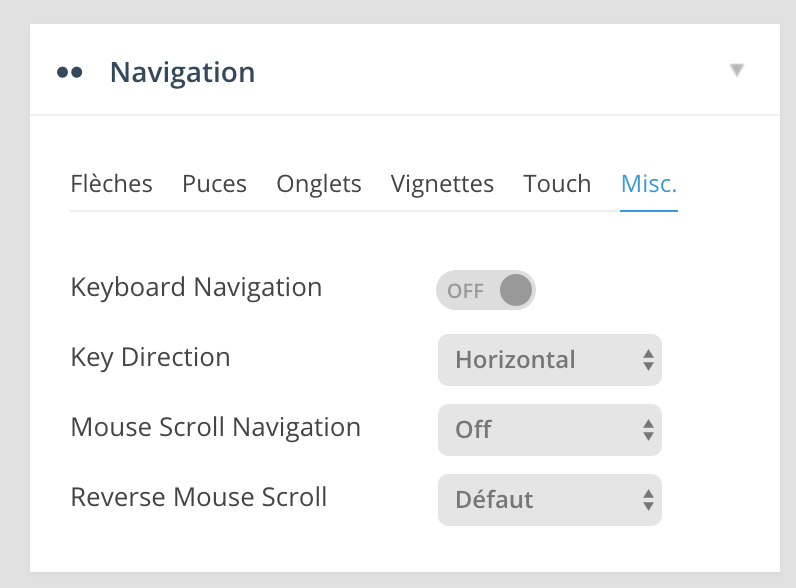The image size is (796, 588).
Task: Click the Mouse Scroll Navigation label
Action: coord(215,428)
